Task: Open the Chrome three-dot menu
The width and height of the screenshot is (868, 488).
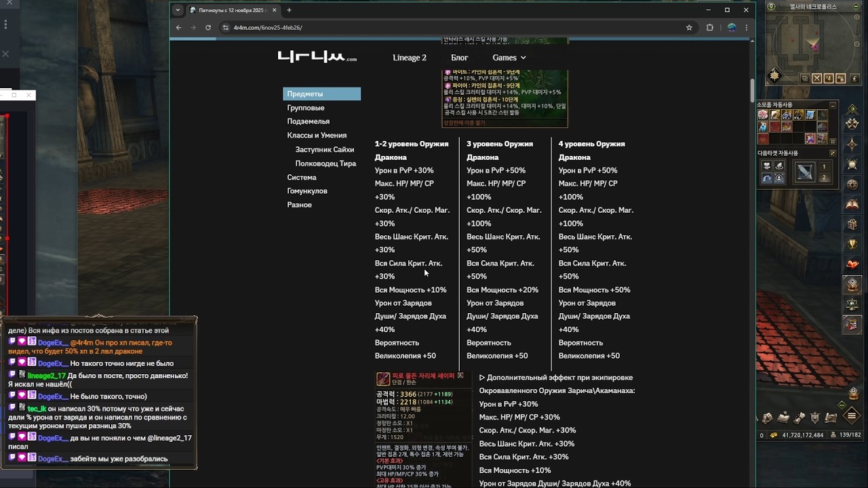Action: (x=747, y=28)
